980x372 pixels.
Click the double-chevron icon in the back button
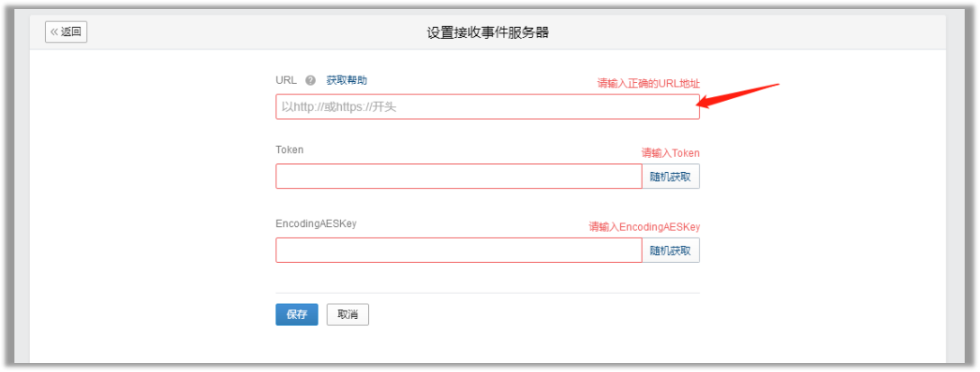pos(54,32)
